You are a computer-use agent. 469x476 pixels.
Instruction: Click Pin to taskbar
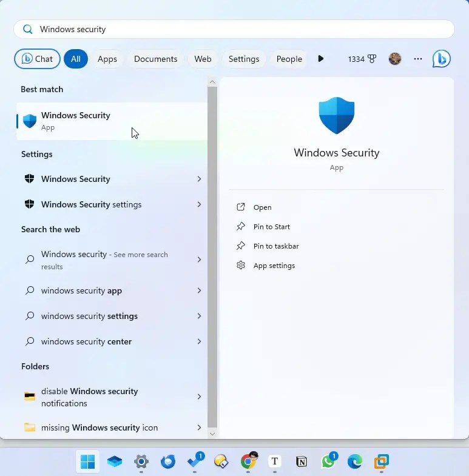coord(276,246)
